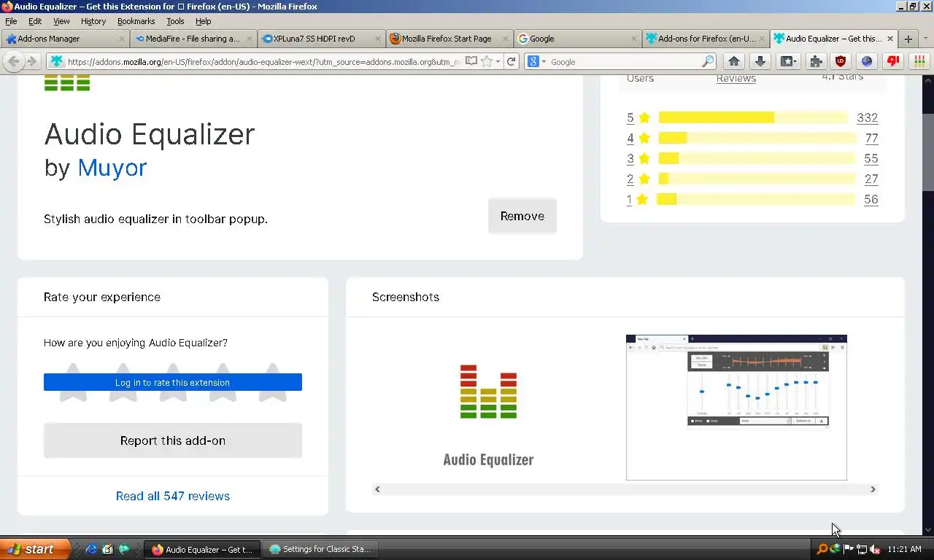
Task: Switch to the MediaFire tab
Action: [x=193, y=39]
